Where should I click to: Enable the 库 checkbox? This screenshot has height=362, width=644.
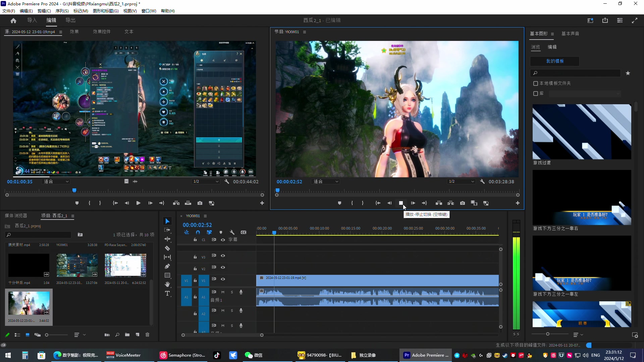tap(536, 94)
